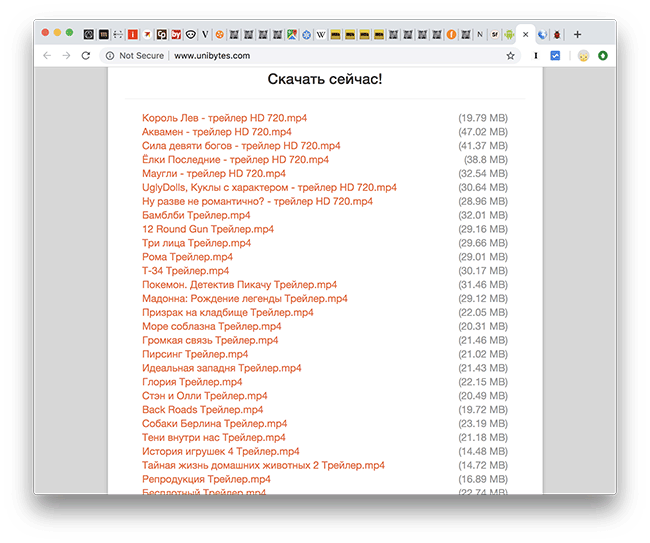Viewport: 650px width, 543px height.
Task: Download 'Бамблби Трейлер.mp4'
Action: (196, 215)
